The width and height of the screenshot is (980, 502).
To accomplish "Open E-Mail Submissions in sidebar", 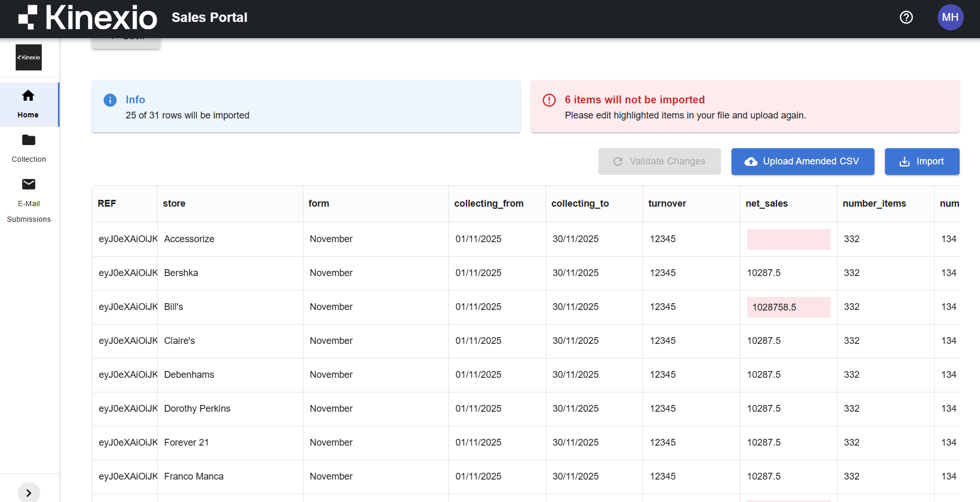I will click(x=29, y=200).
